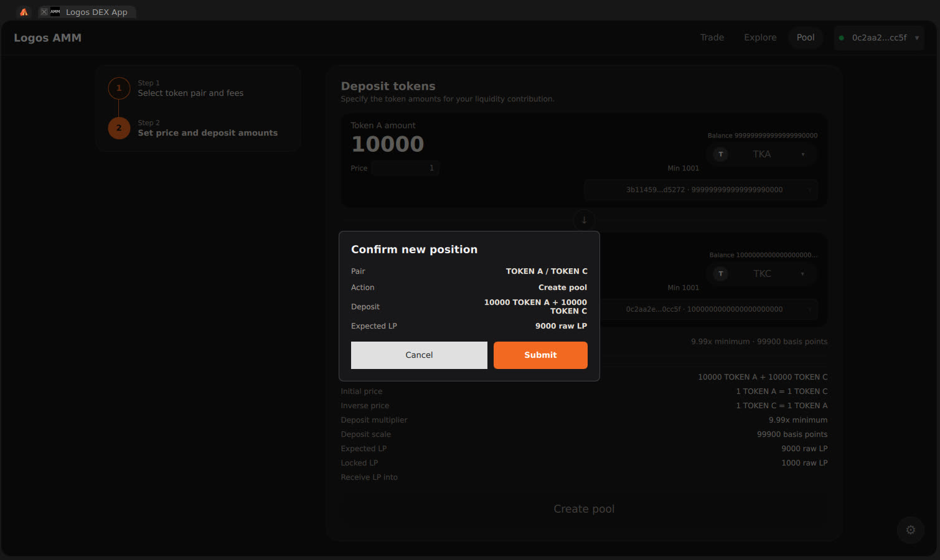Select the Logos DEX App browser tab
Screen dimensions: 940x560
[x=87, y=12]
